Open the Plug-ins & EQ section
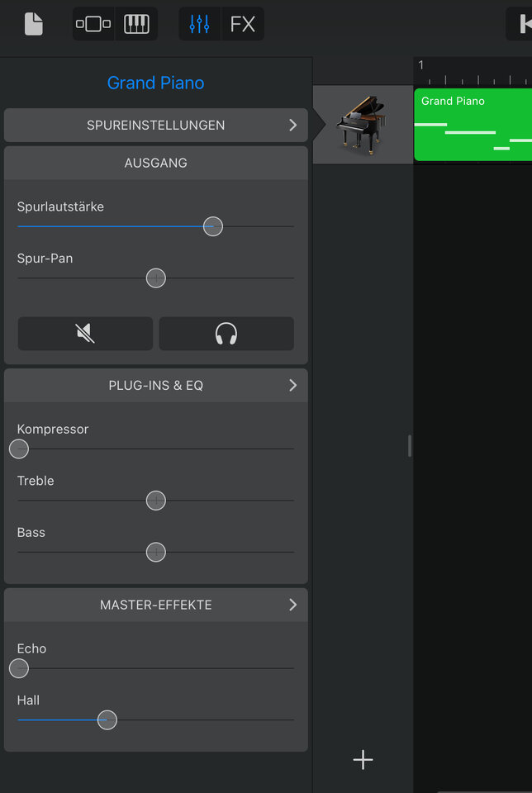This screenshot has width=532, height=793. point(156,385)
